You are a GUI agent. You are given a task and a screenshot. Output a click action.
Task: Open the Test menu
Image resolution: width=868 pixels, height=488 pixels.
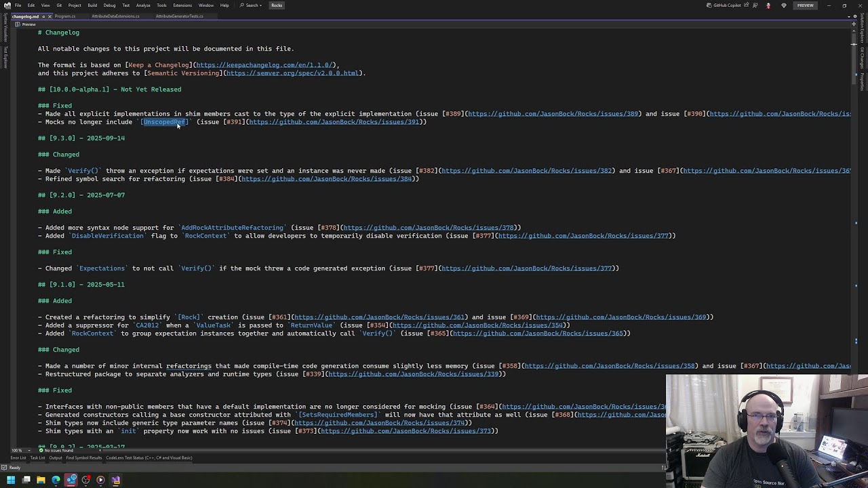126,5
